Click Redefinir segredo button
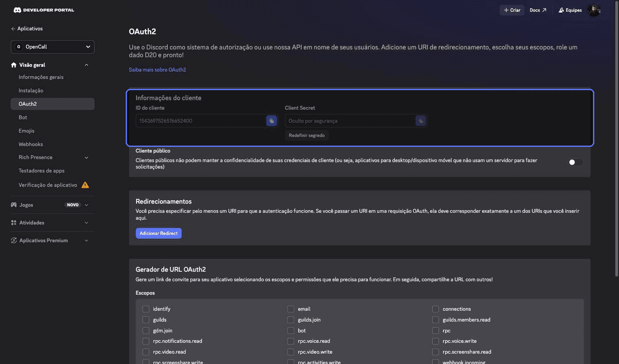Viewport: 619px width, 364px height. 307,136
